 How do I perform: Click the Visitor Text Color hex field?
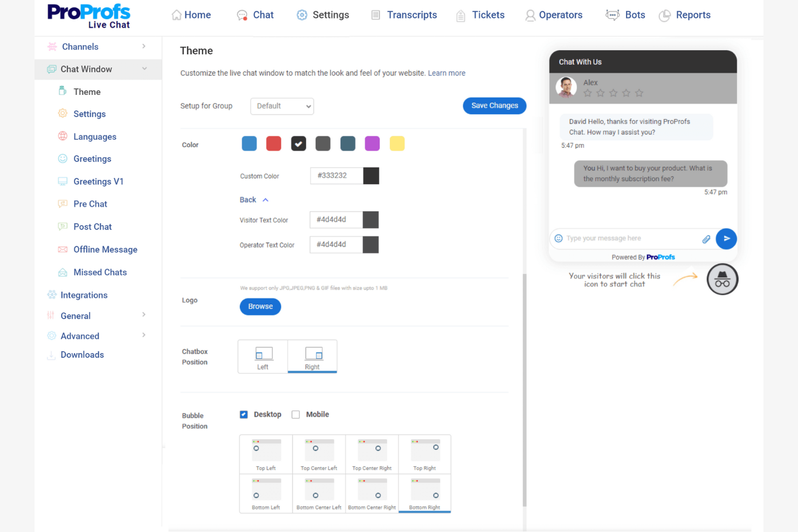coord(336,220)
